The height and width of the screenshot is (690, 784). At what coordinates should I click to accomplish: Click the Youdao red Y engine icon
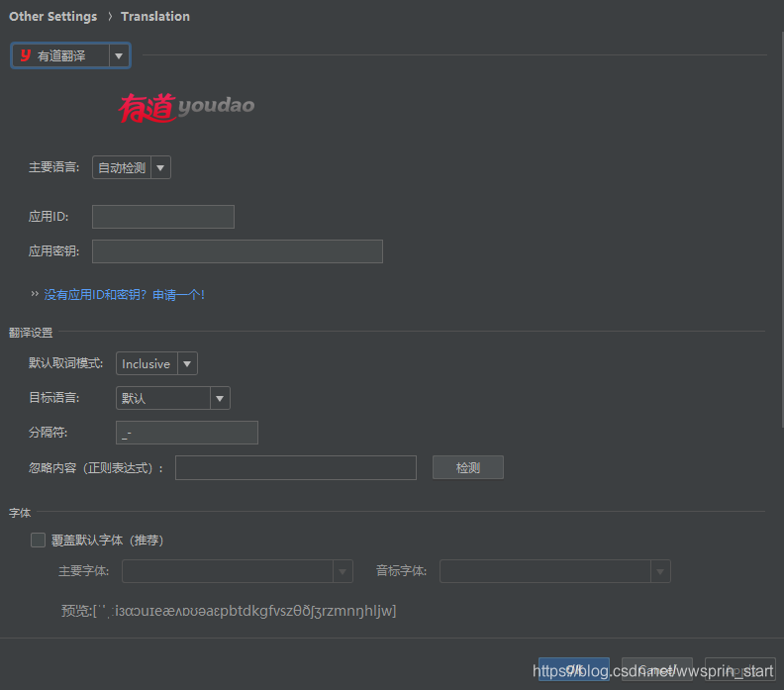point(26,55)
